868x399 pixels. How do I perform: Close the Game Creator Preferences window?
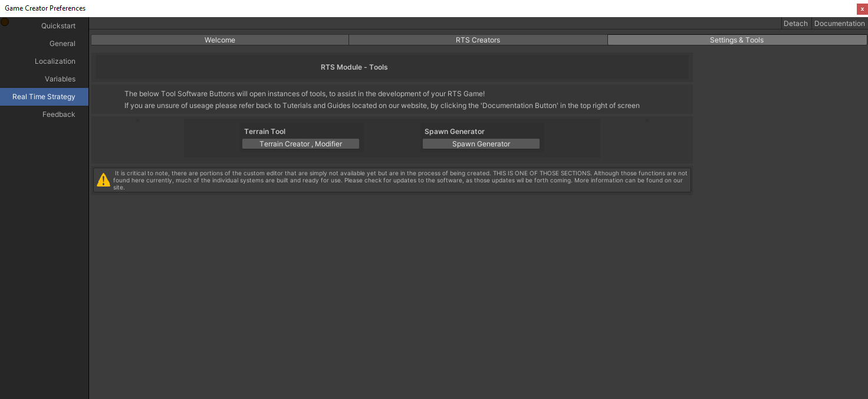click(862, 9)
